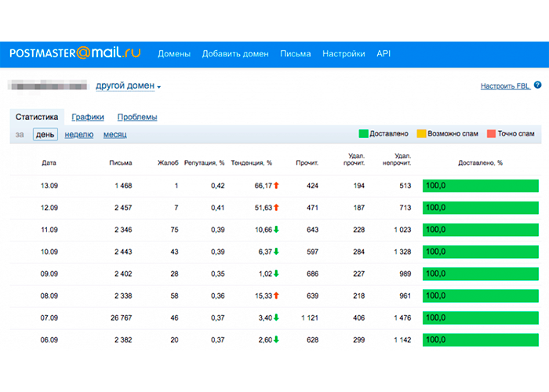Click the date cell 10.09
The image size is (549, 392).
pyautogui.click(x=49, y=252)
